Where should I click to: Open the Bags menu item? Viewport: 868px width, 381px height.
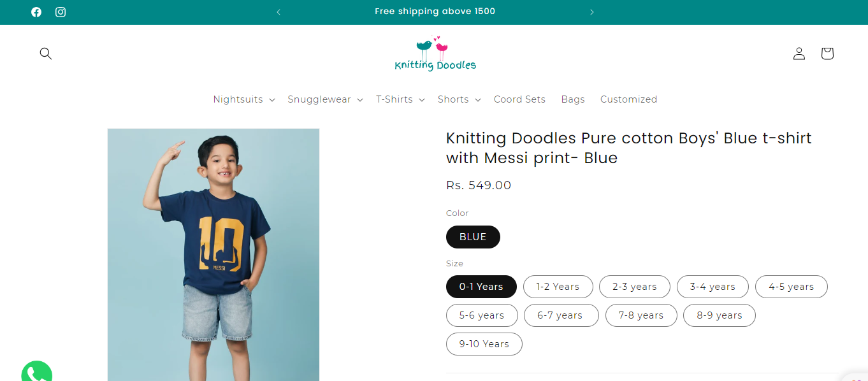(x=573, y=99)
